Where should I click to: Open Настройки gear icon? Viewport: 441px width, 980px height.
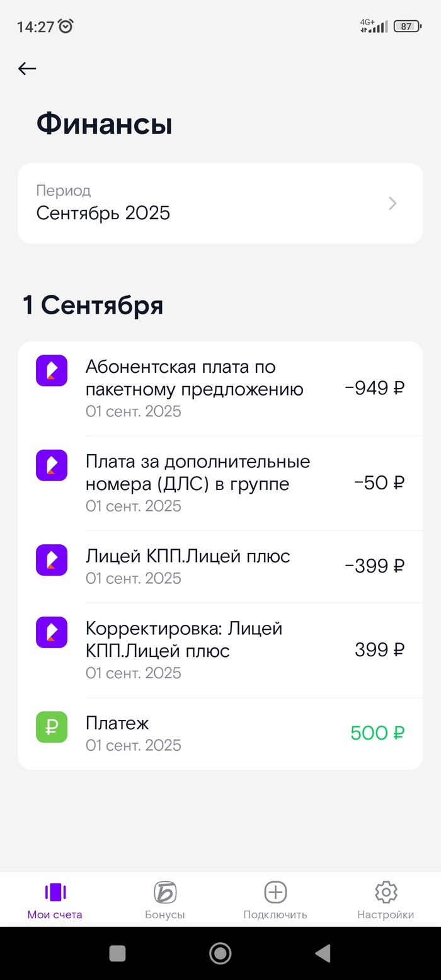pos(386,892)
